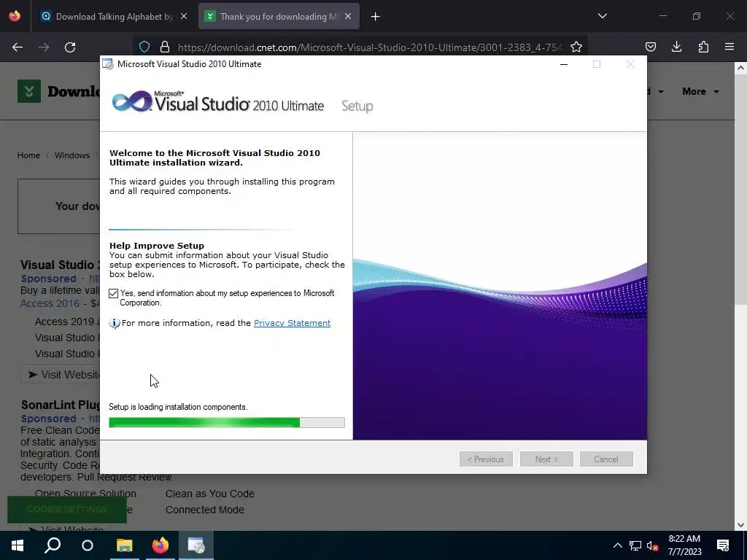Click the Next button in setup wizard
Screen dimensions: 747x560
click(x=546, y=459)
